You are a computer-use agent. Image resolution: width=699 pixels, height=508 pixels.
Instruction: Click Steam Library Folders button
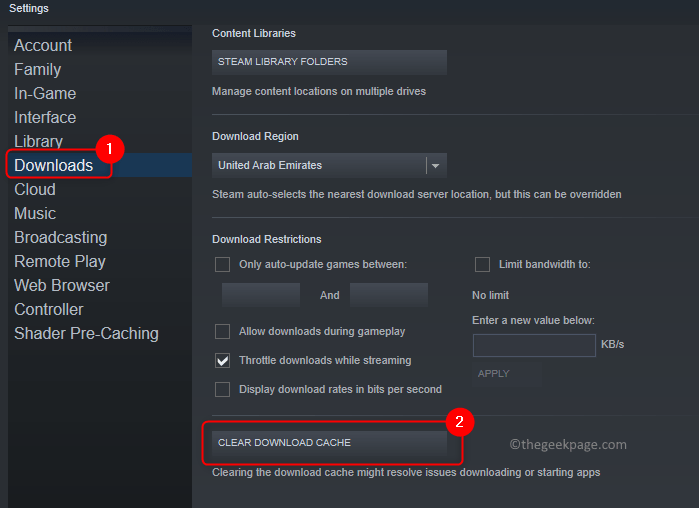coord(329,62)
